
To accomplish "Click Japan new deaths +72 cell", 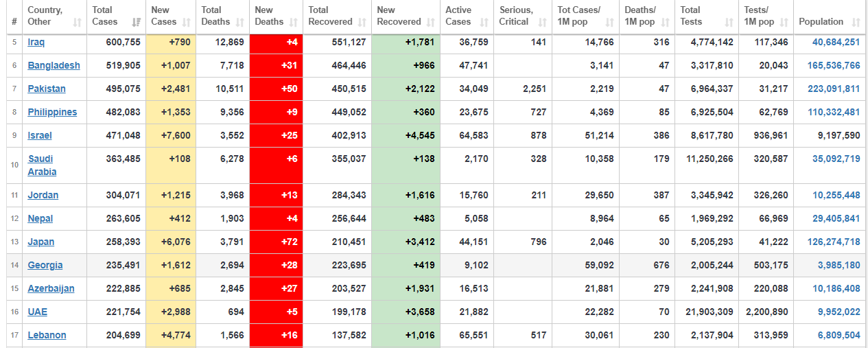I will [x=276, y=242].
